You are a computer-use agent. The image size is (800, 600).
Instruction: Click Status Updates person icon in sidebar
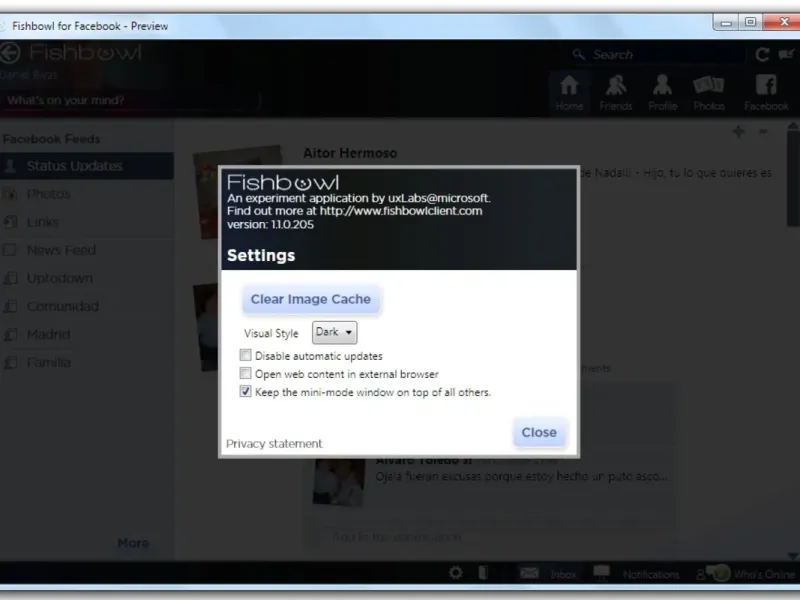10,166
